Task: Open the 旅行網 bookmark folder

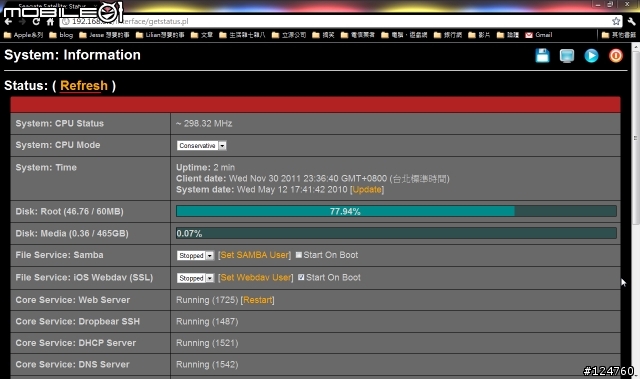Action: (x=447, y=35)
